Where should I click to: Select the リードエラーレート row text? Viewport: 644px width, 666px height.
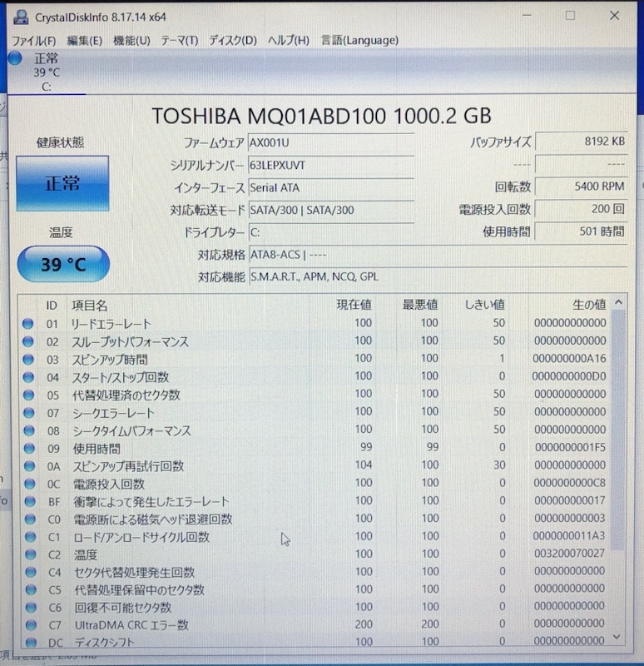click(x=111, y=324)
